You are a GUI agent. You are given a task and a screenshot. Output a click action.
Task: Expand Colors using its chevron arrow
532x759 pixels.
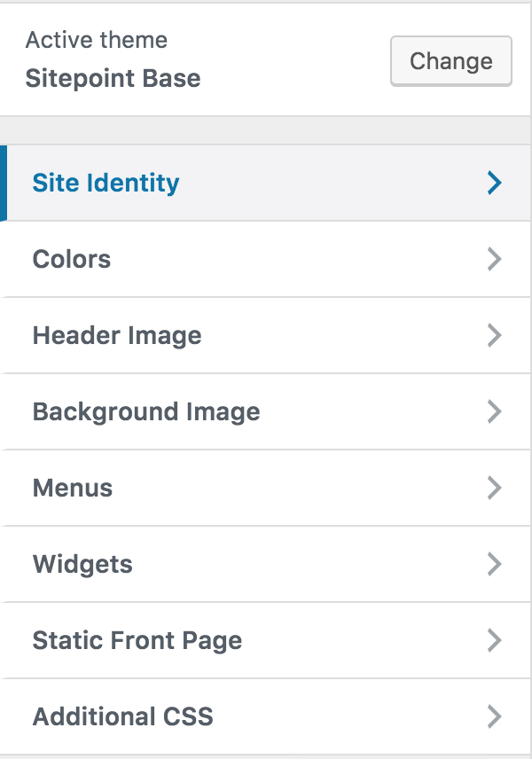pos(494,260)
